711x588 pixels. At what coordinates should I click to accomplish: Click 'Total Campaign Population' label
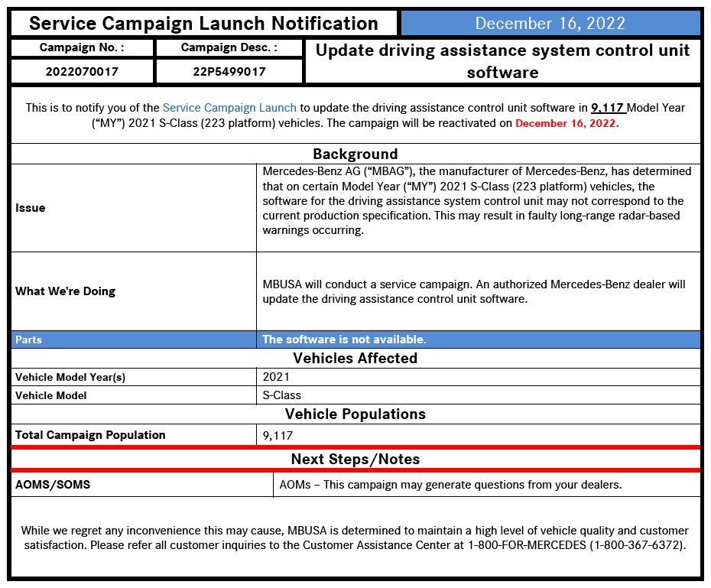tap(90, 435)
